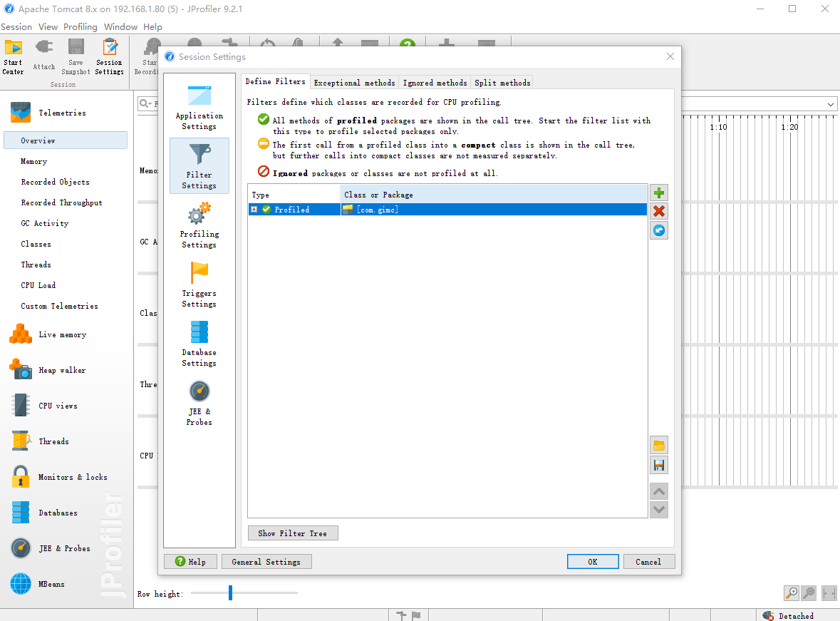Click the Help button in dialog
The image size is (840, 621).
[191, 562]
